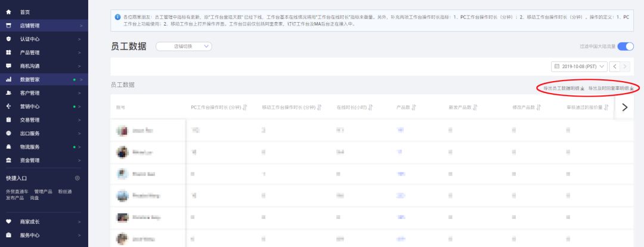
Task: Open the 店铺切换 dropdown
Action: click(x=184, y=47)
